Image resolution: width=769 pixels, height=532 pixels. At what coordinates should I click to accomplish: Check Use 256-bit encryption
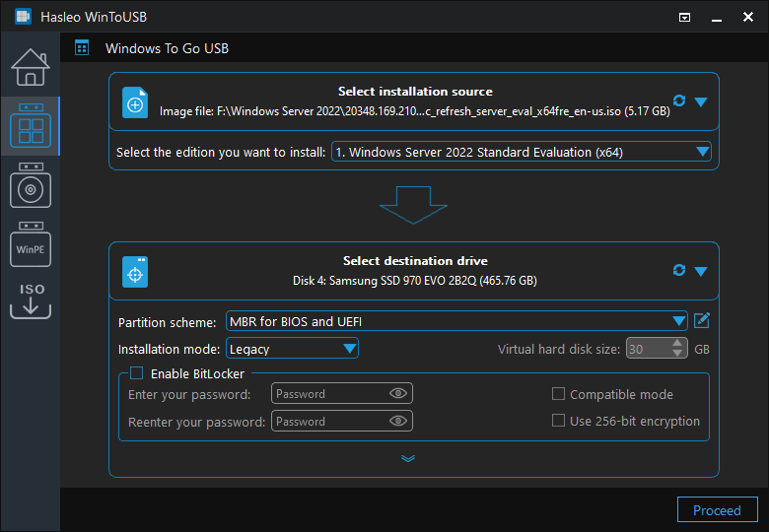558,421
